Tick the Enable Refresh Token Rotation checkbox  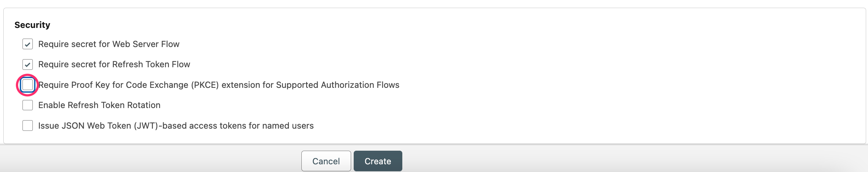coord(28,105)
